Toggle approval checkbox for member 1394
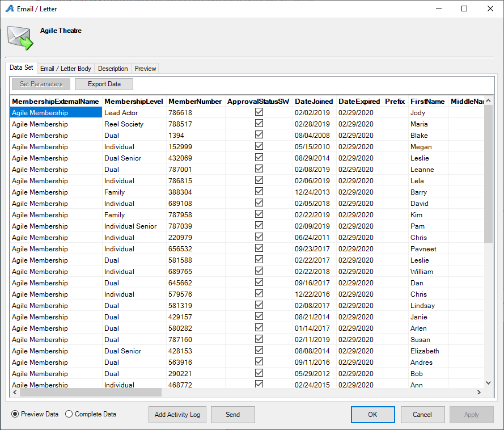504x430 pixels. coord(259,134)
